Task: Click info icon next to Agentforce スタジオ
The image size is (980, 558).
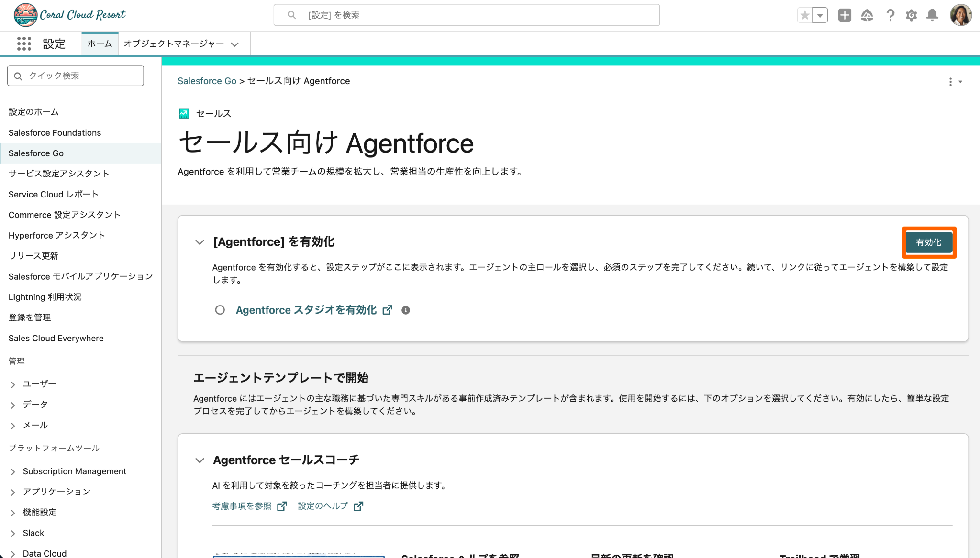Action: coord(406,310)
